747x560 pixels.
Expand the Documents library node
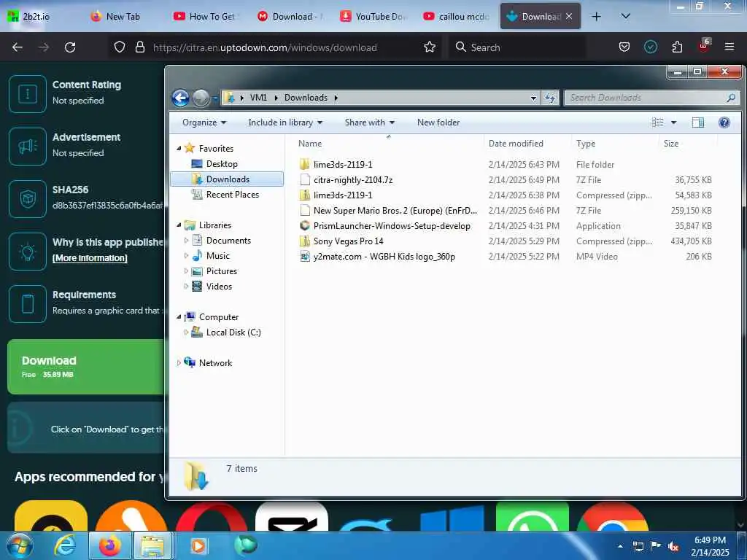(186, 241)
